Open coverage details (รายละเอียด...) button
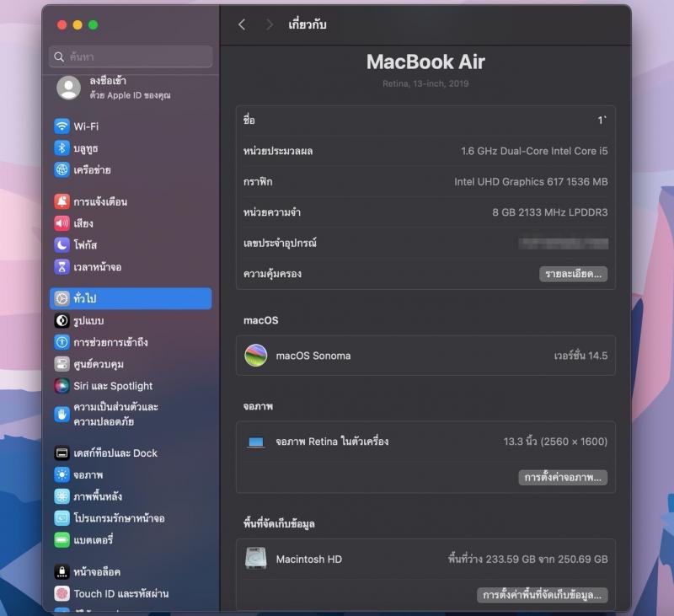Screen dimensions: 674x616 coord(574,274)
